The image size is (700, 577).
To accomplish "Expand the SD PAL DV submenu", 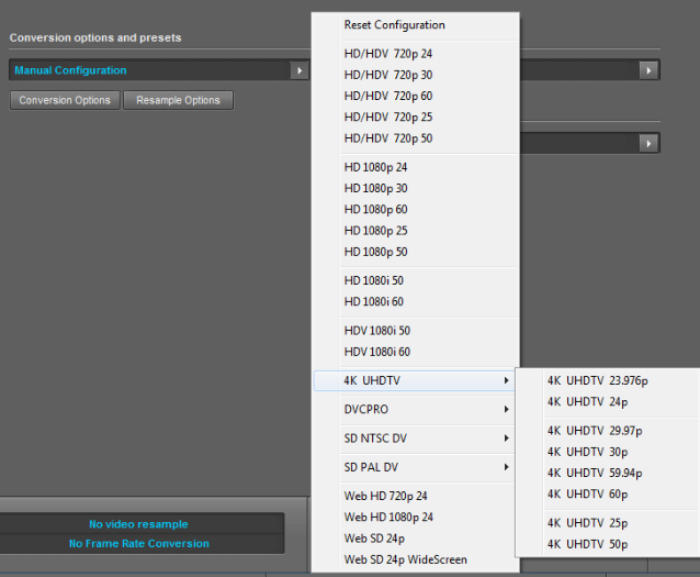I will point(415,467).
